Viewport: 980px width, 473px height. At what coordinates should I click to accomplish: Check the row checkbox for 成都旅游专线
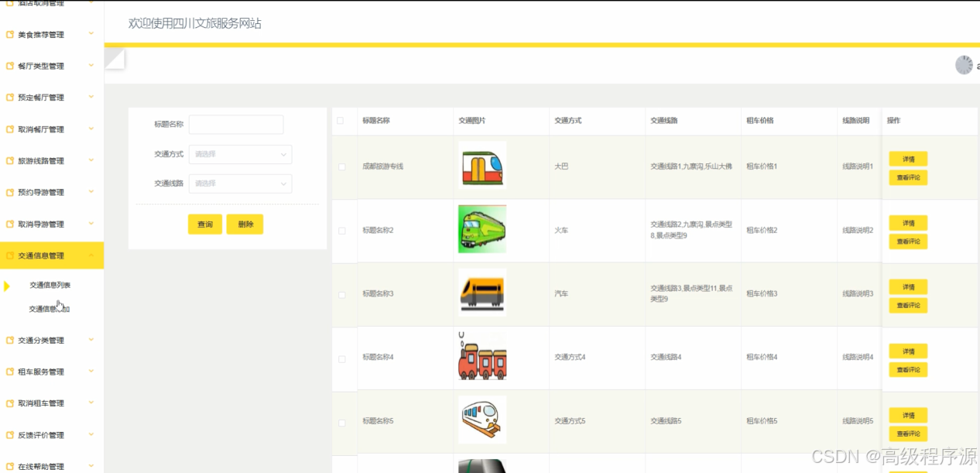(x=341, y=167)
